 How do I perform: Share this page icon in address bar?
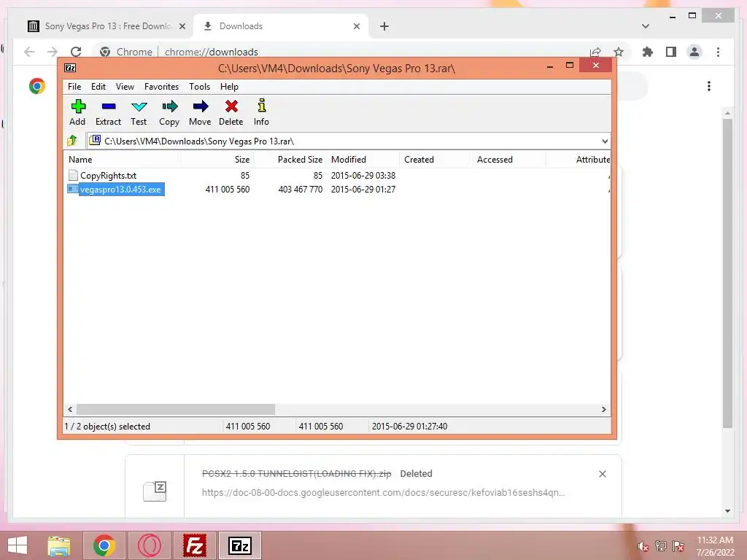tap(595, 52)
